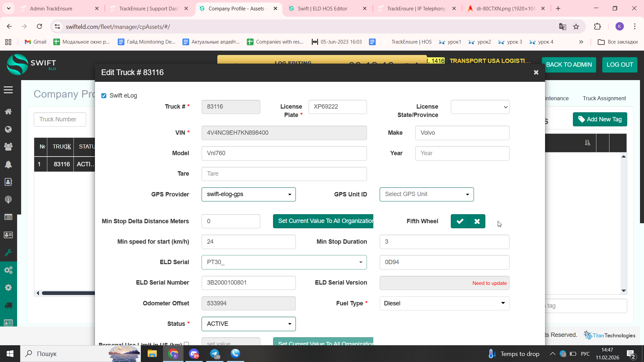Screen dimensions: 644x362
Task: Open the hamburger menu icon
Action: point(8,90)
